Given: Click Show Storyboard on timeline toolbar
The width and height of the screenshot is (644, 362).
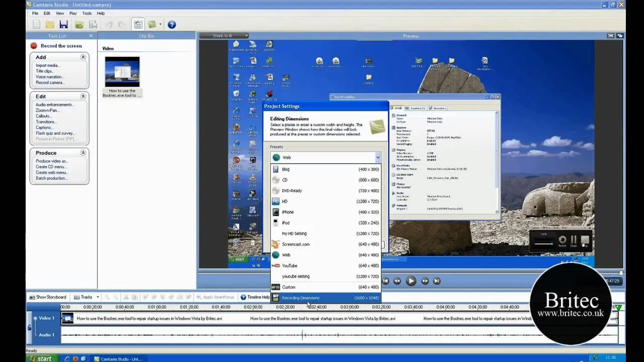Looking at the screenshot, I should (x=48, y=297).
